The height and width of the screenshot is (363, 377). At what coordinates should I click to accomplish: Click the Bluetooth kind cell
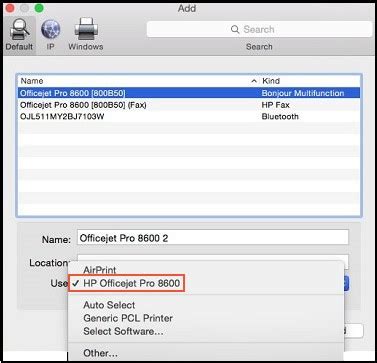280,117
